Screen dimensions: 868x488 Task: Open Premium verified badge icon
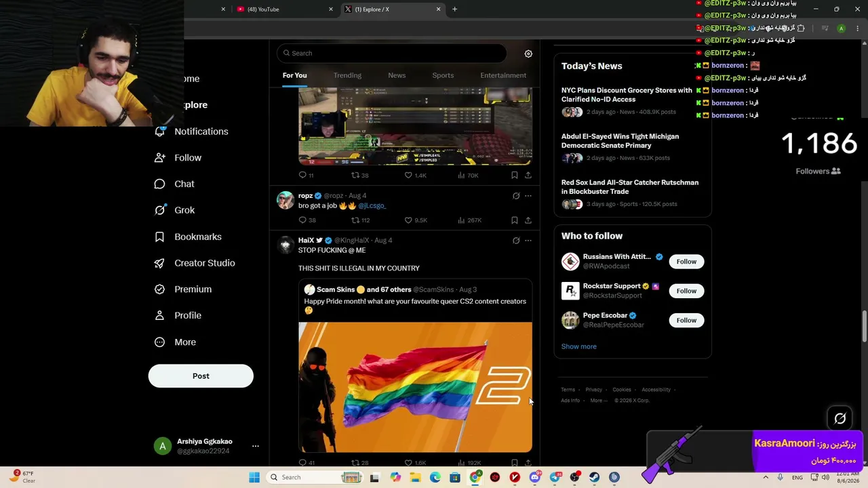(x=160, y=289)
